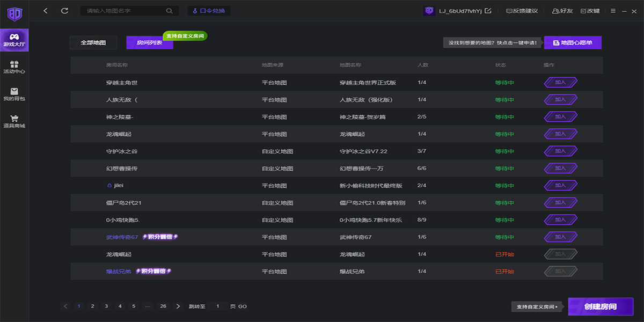Click the 创建房间 create room button
Viewport: 644px width, 322px height.
pyautogui.click(x=600, y=307)
